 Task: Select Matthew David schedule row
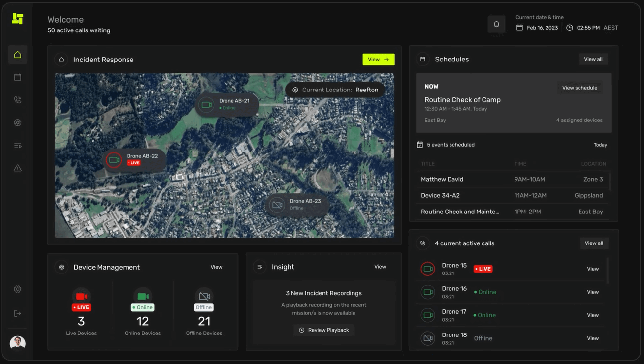[x=512, y=179]
